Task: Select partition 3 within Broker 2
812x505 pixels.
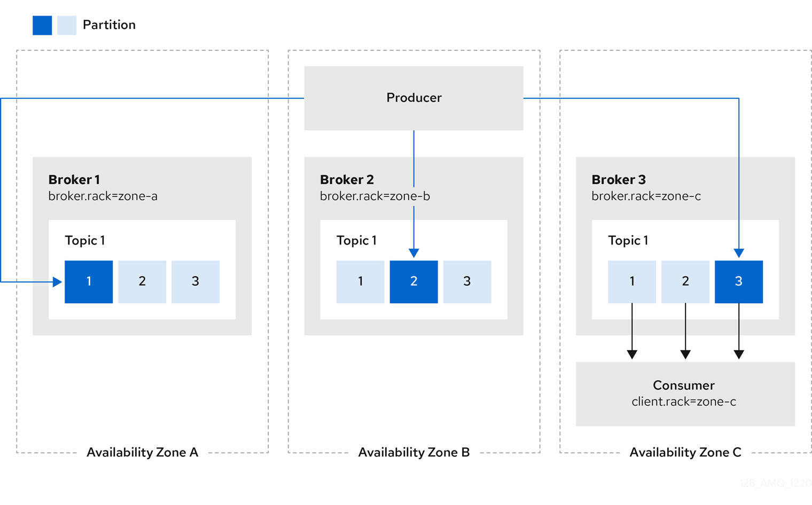Action: pyautogui.click(x=467, y=281)
